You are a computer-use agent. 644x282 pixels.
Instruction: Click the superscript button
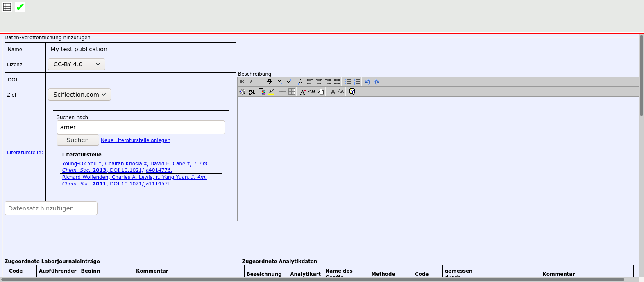289,82
